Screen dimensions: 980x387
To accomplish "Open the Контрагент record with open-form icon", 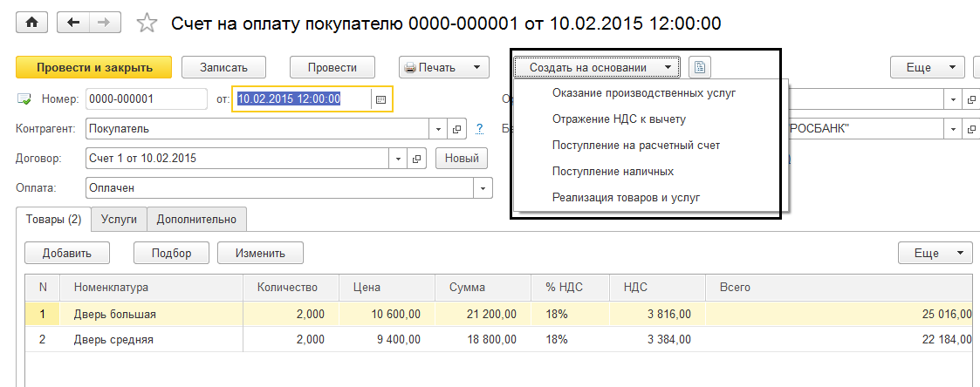I will 456,129.
